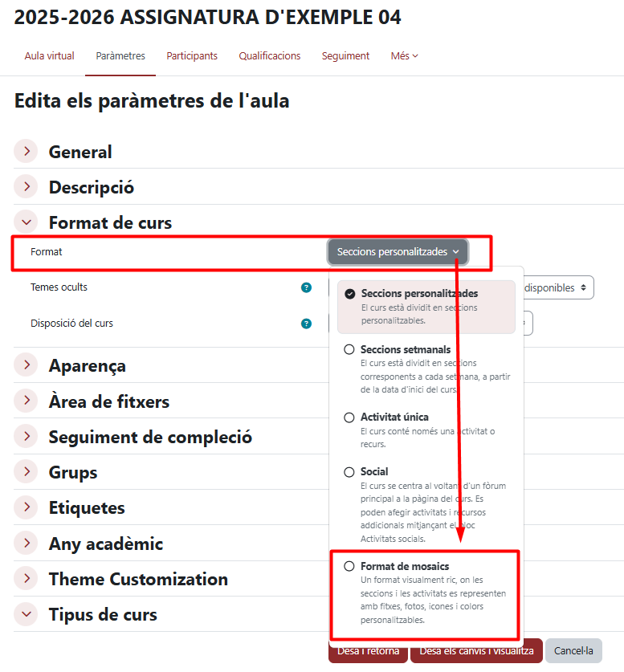Viewport: 624px width, 672px height.
Task: Expand the Grups section chevron icon
Action: coord(27,472)
